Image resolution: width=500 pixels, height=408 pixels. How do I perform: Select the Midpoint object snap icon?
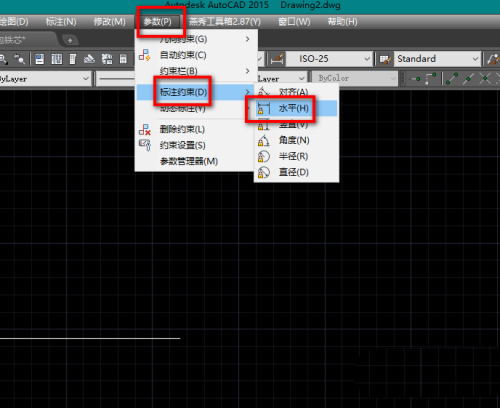tap(468, 79)
